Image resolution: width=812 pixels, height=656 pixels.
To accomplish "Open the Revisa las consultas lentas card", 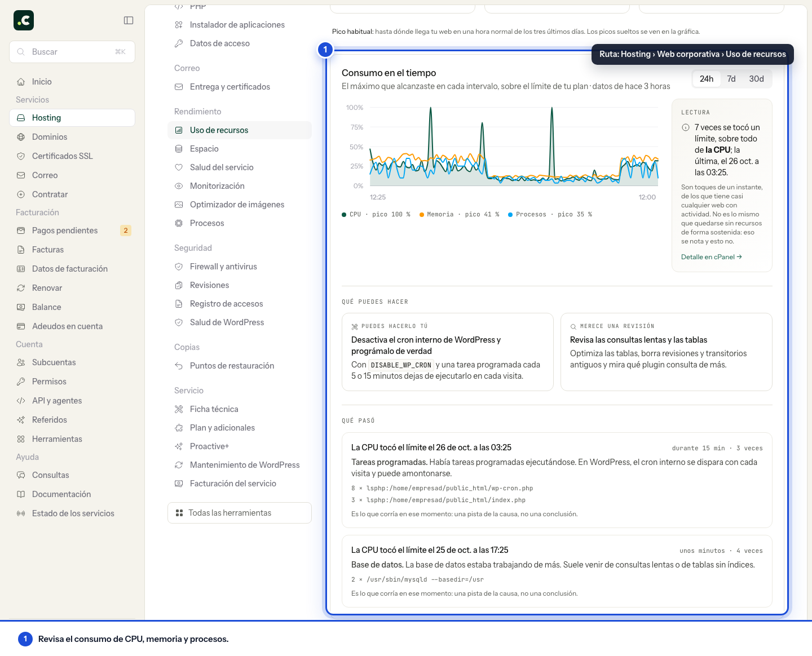I will pyautogui.click(x=667, y=352).
